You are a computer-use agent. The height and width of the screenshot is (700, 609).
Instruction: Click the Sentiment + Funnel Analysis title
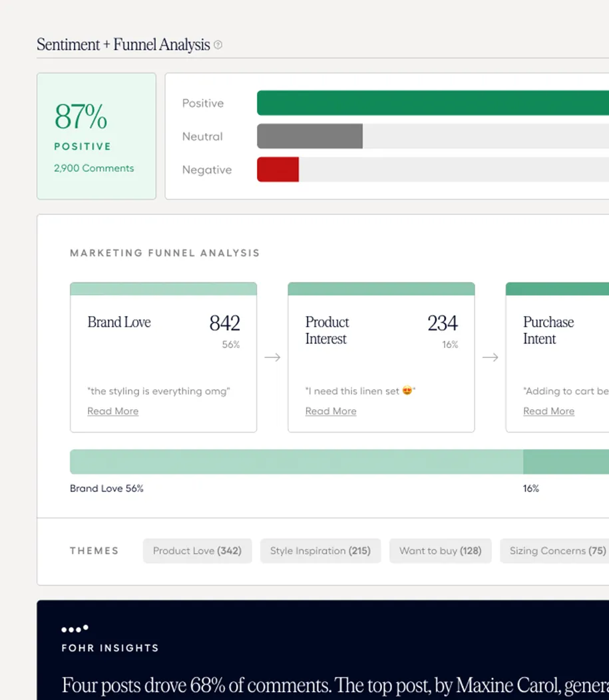click(123, 45)
